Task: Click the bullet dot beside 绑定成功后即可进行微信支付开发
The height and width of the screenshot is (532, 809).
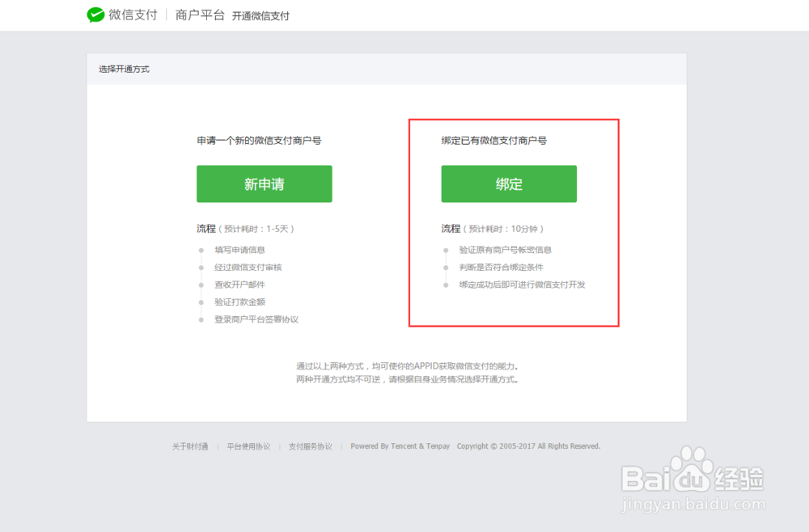Action: (x=445, y=285)
